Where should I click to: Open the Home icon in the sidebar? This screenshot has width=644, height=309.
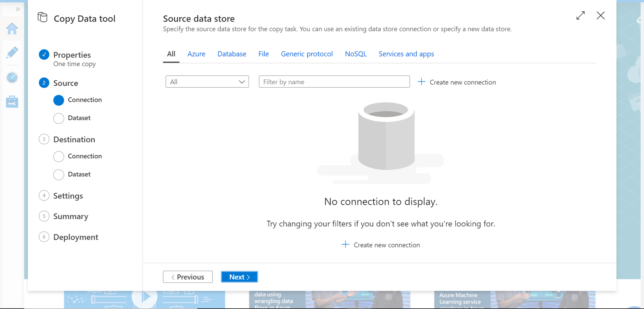(x=12, y=29)
